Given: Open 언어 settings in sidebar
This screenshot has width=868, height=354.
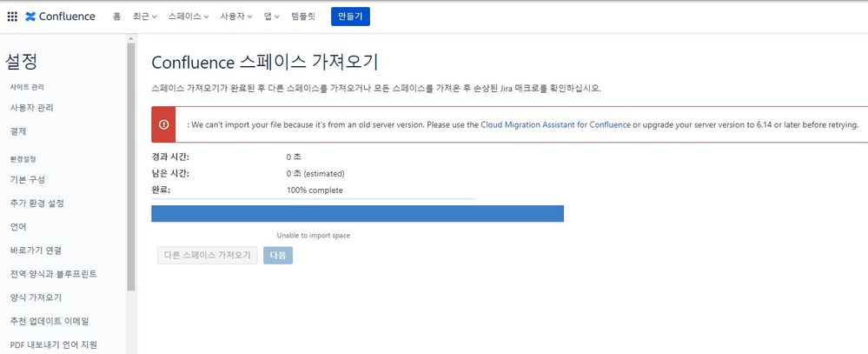Looking at the screenshot, I should pyautogui.click(x=18, y=227).
